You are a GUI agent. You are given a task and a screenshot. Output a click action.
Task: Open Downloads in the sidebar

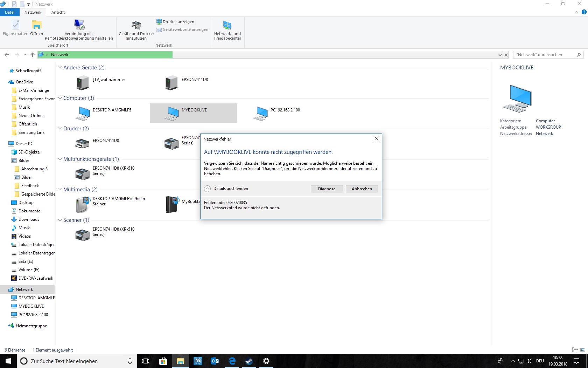click(x=29, y=219)
